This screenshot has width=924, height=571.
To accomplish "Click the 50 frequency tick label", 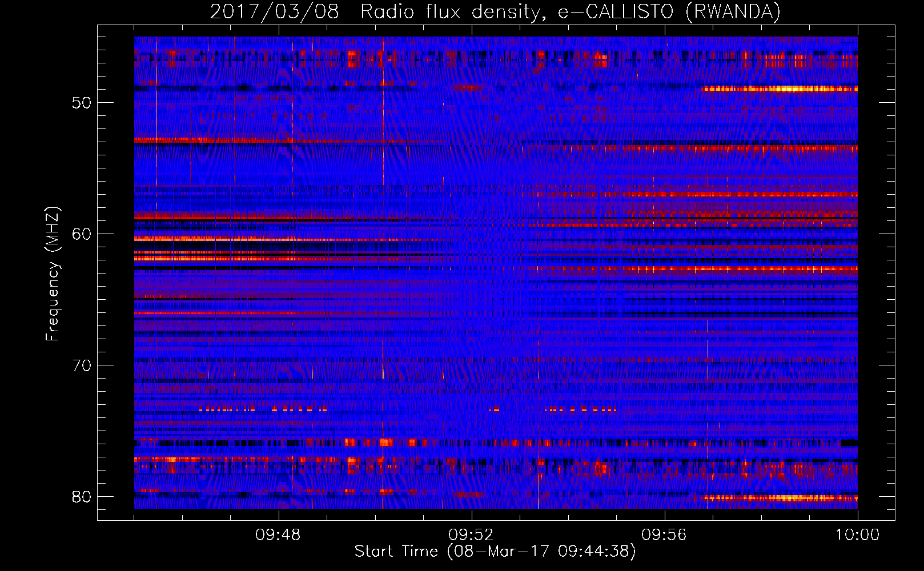I will coord(82,103).
